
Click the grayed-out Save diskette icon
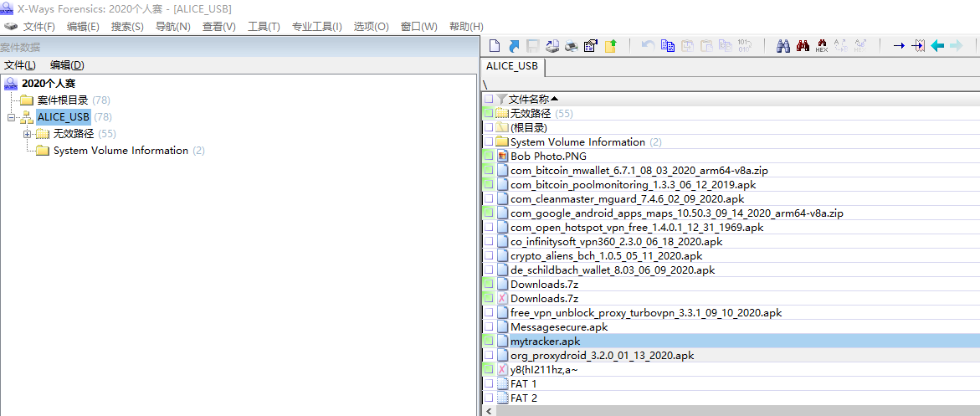click(x=533, y=46)
